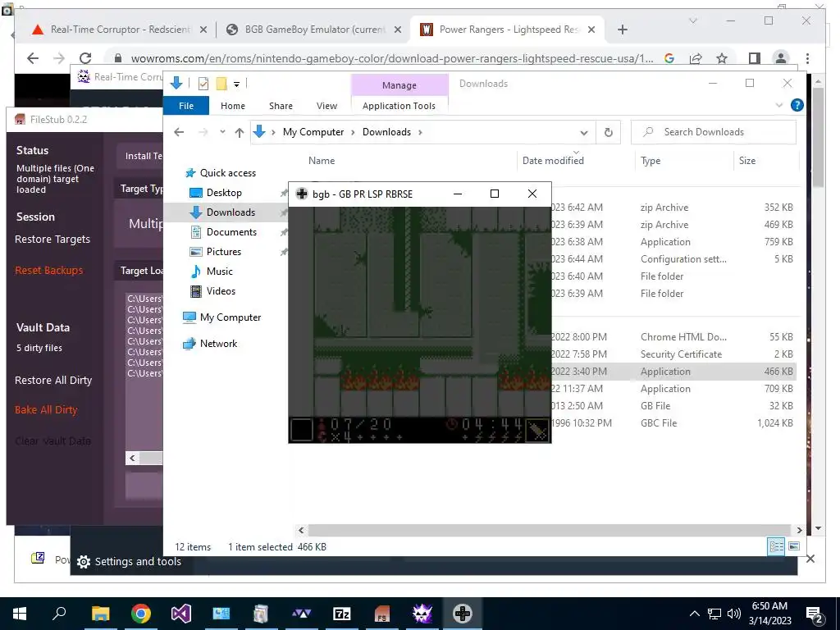Open the Chrome side panel icon

point(755,58)
